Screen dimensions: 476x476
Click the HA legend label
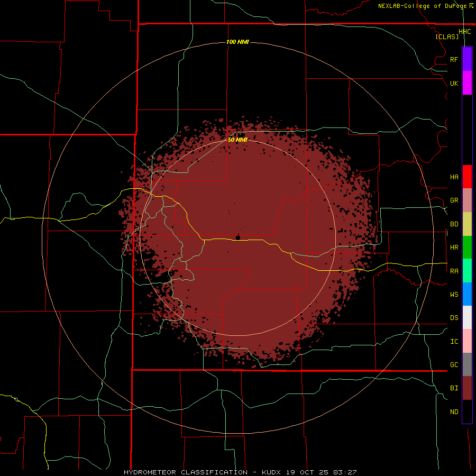point(454,177)
